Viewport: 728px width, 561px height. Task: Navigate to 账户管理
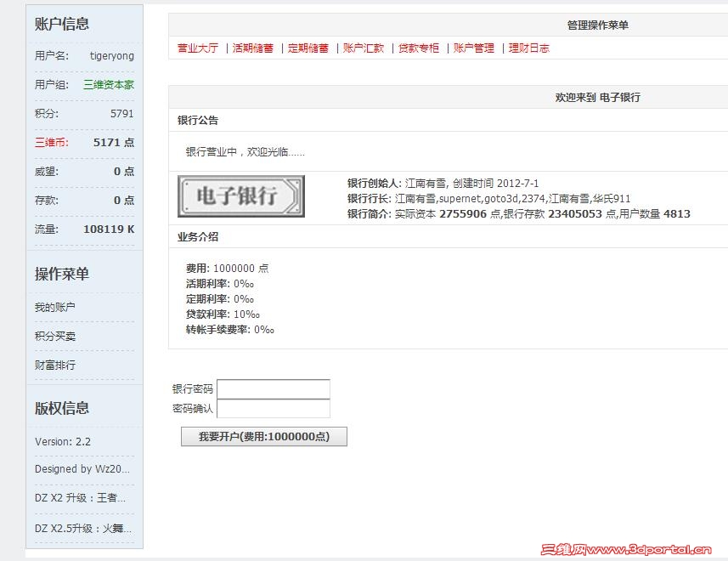(474, 48)
